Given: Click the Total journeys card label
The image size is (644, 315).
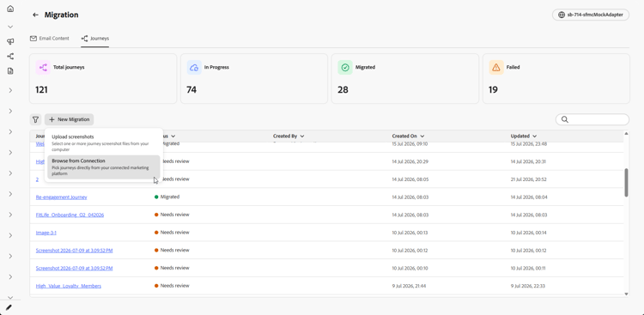Looking at the screenshot, I should [x=69, y=67].
